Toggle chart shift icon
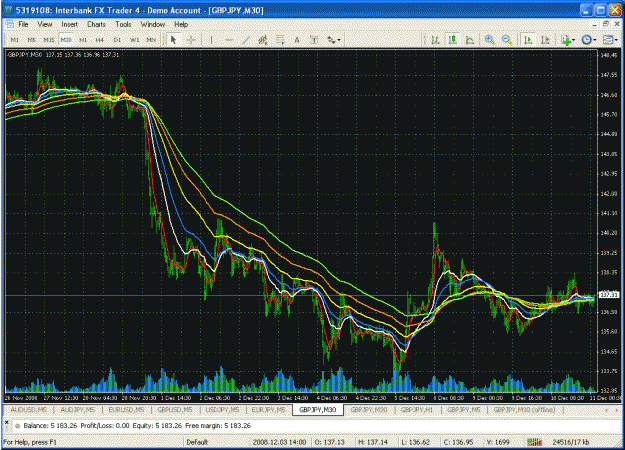This screenshot has width=625, height=450. pyautogui.click(x=546, y=40)
